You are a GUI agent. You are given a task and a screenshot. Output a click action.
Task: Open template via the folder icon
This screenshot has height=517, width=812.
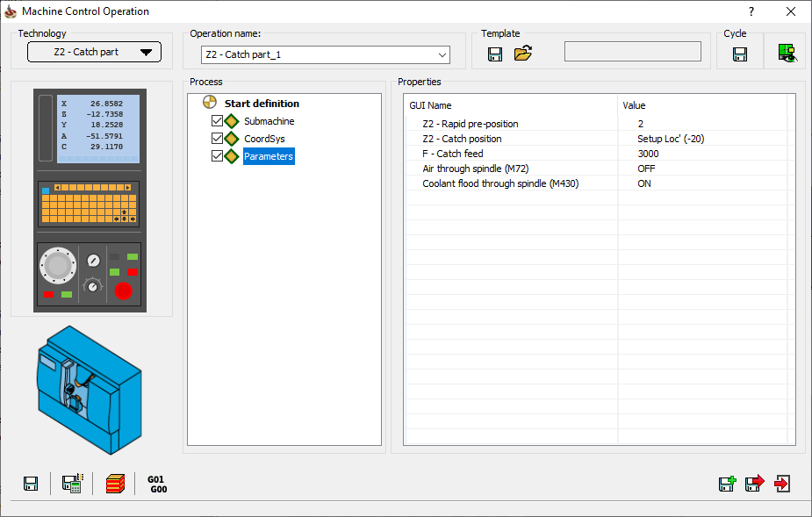point(523,54)
